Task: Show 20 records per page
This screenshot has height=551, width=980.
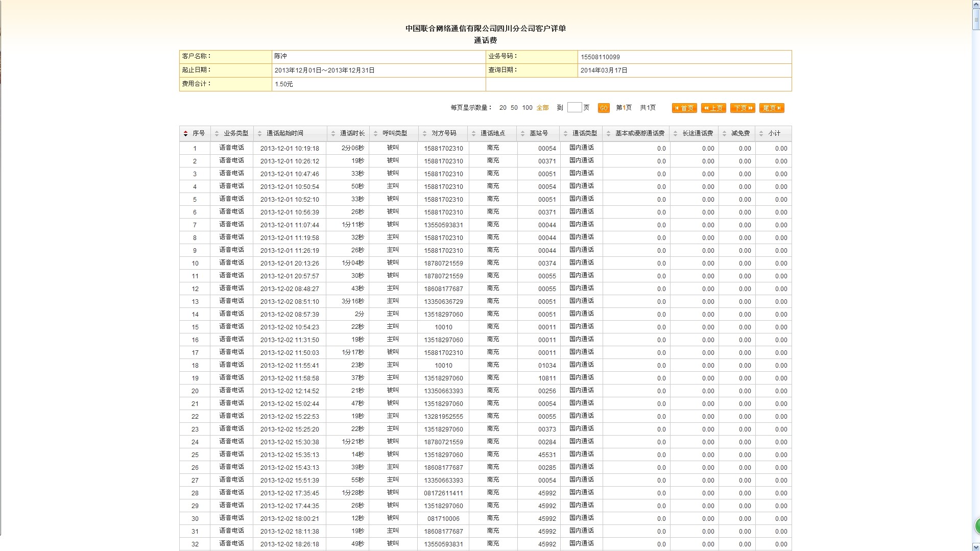Action: [x=503, y=108]
